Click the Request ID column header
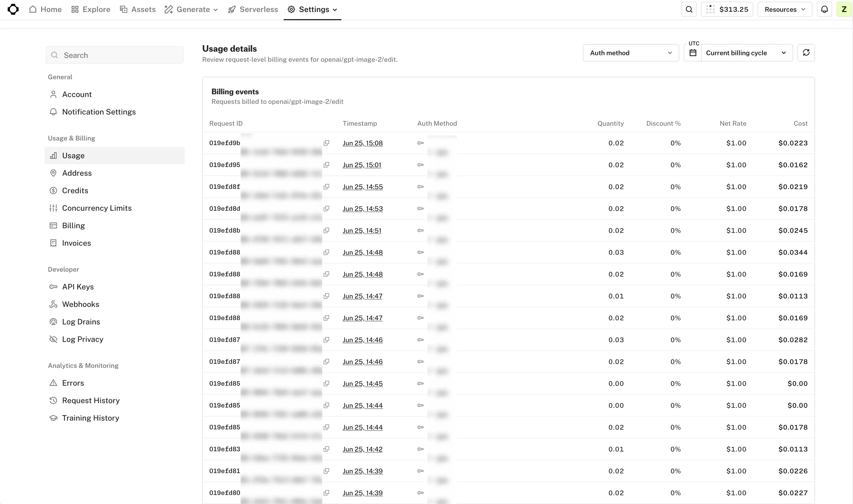This screenshot has height=504, width=853. [226, 123]
